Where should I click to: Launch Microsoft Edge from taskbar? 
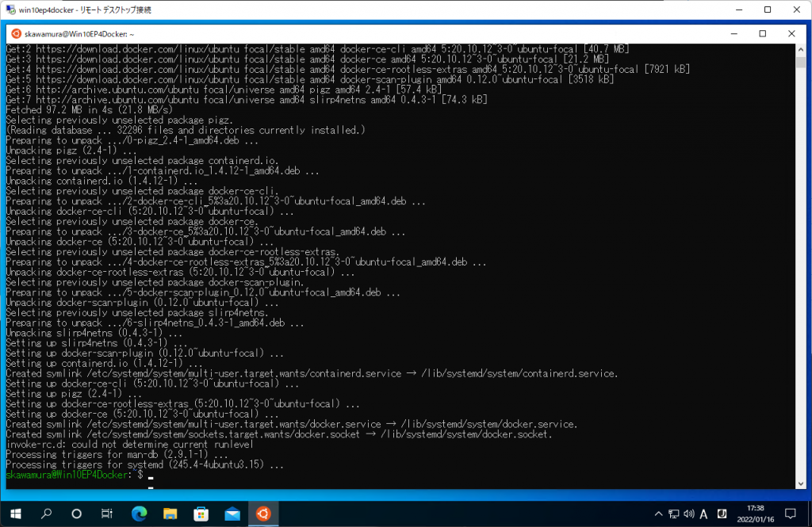point(139,514)
